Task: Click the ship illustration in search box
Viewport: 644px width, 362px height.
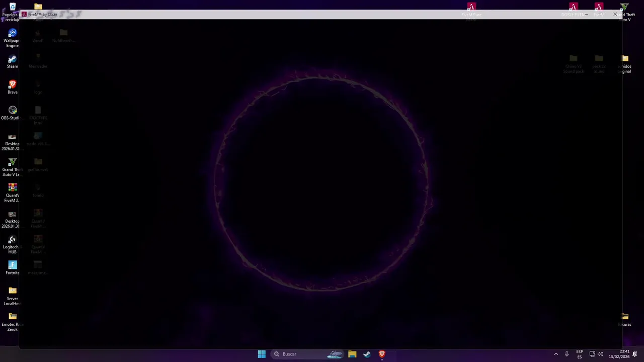Action: [x=335, y=354]
